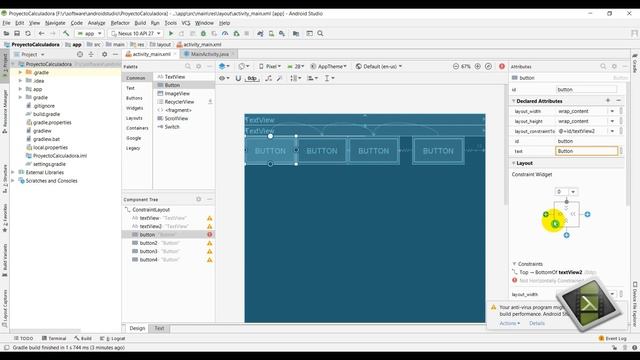Open Project panel gear settings

pyautogui.click(x=104, y=54)
